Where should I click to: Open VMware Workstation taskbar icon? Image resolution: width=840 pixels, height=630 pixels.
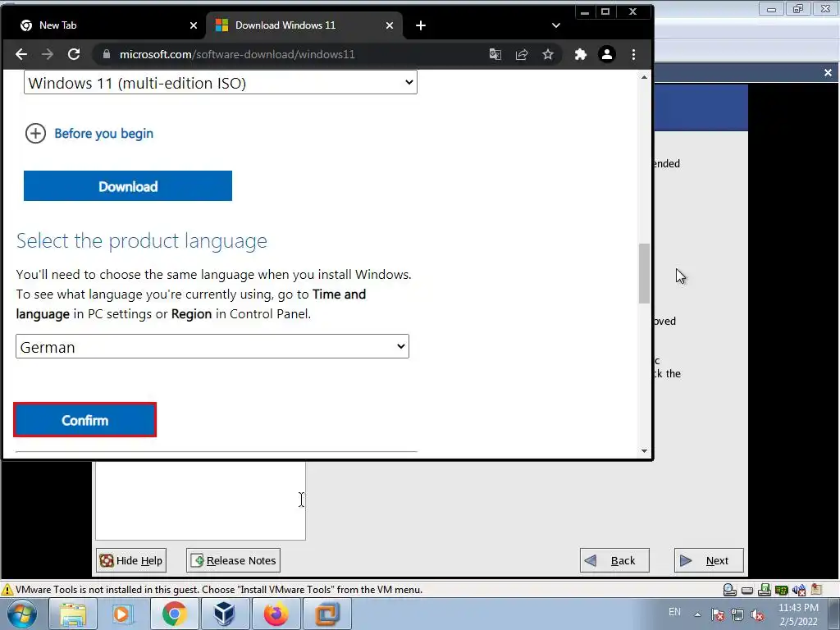point(327,614)
